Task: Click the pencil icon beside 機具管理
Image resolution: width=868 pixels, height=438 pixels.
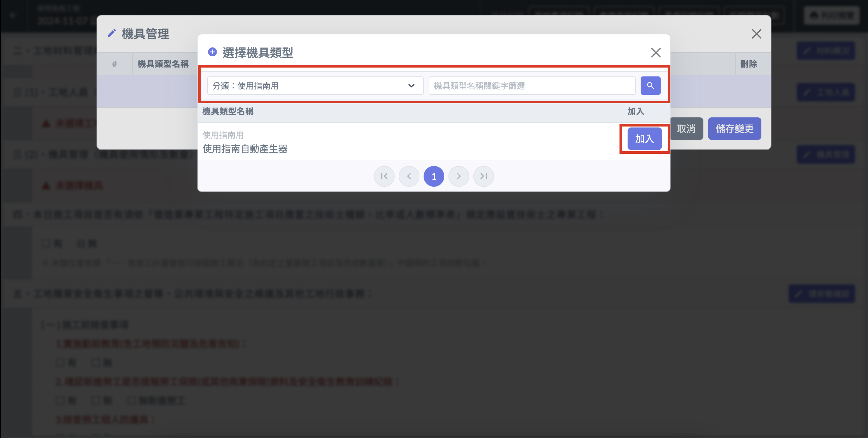Action: coord(112,33)
